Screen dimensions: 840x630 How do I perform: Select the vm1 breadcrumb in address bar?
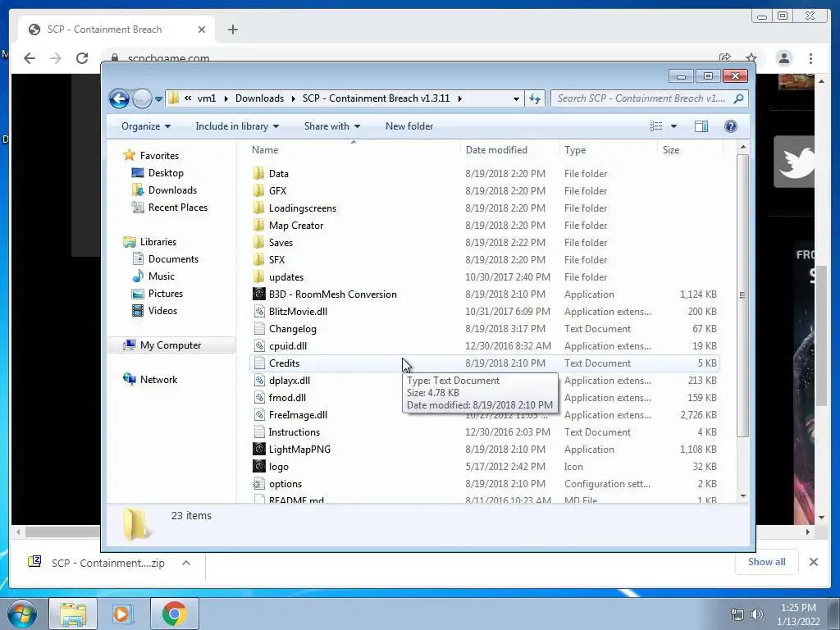click(207, 98)
